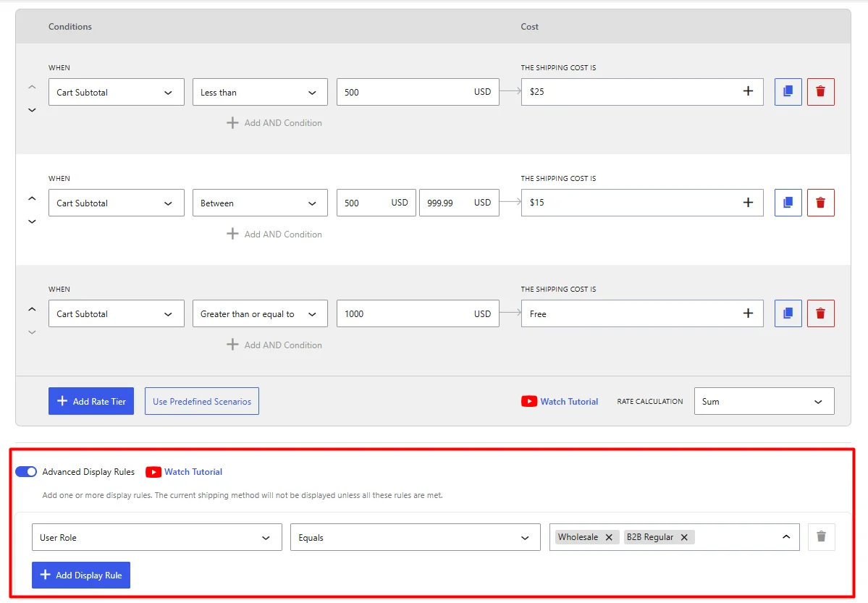
Task: Move the Less than tier up
Action: pos(32,87)
